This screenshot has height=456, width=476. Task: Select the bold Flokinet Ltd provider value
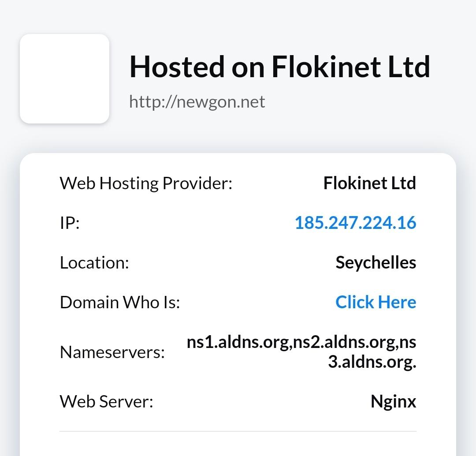tap(369, 183)
